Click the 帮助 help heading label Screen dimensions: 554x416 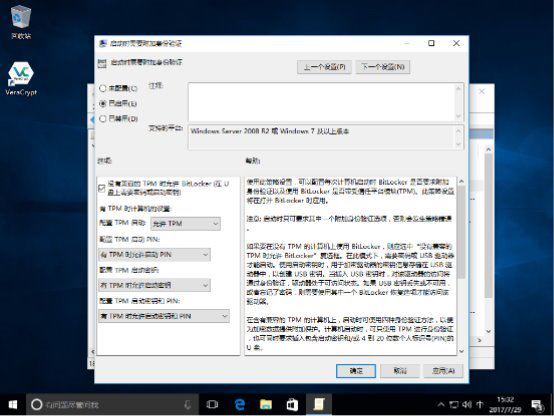(x=253, y=161)
